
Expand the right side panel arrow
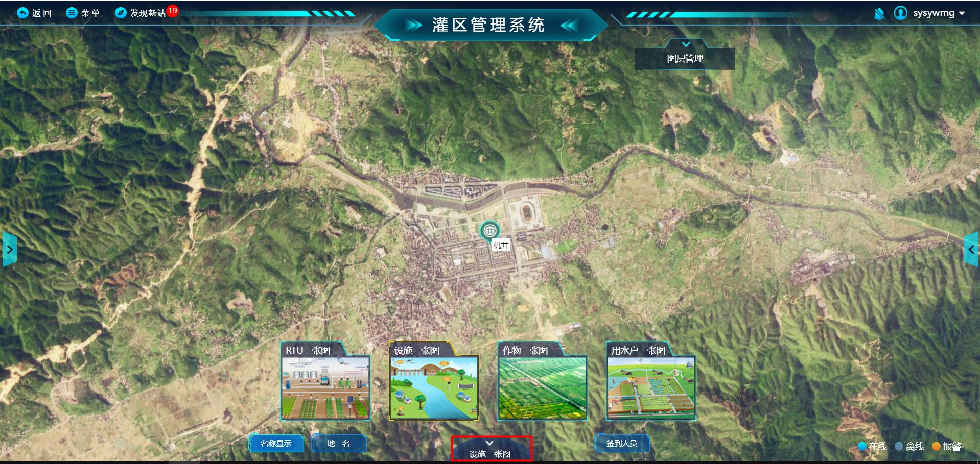[971, 249]
